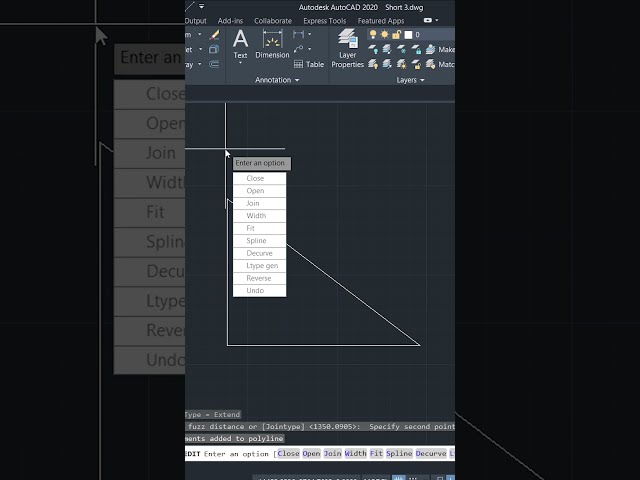Click the Match Layer icon
Image resolution: width=640 pixels, height=480 pixels.
tap(431, 64)
